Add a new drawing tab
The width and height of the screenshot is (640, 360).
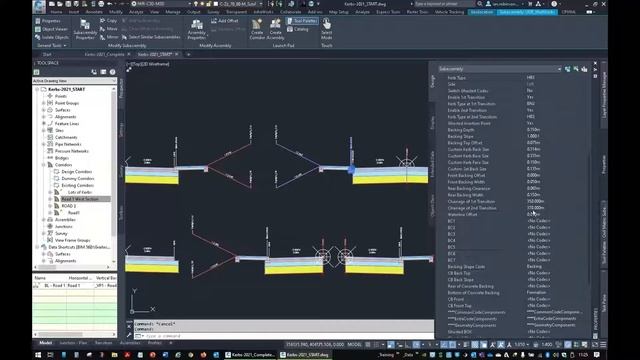(188, 54)
